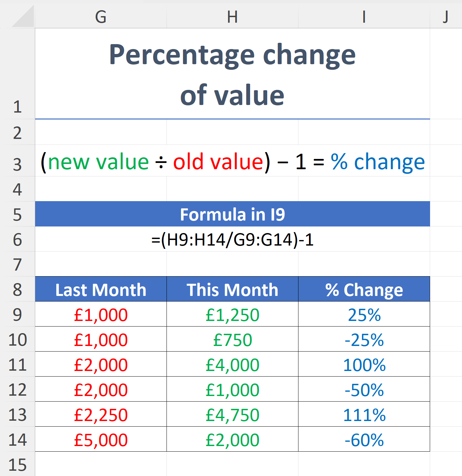Click the 'This Month' column header cell
The image size is (462, 476).
tap(232, 289)
